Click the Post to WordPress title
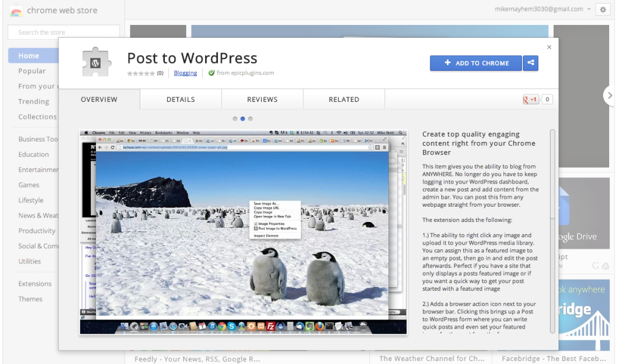This screenshot has width=625, height=364. (x=192, y=58)
